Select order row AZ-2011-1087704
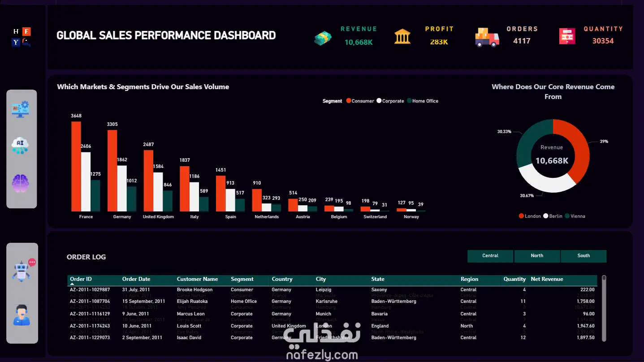 [332, 302]
